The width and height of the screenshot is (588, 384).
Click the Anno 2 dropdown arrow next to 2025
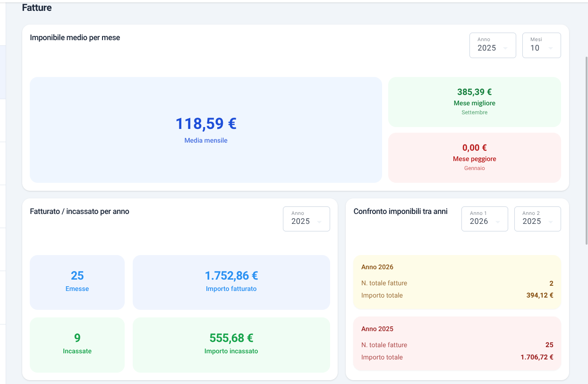click(x=551, y=222)
